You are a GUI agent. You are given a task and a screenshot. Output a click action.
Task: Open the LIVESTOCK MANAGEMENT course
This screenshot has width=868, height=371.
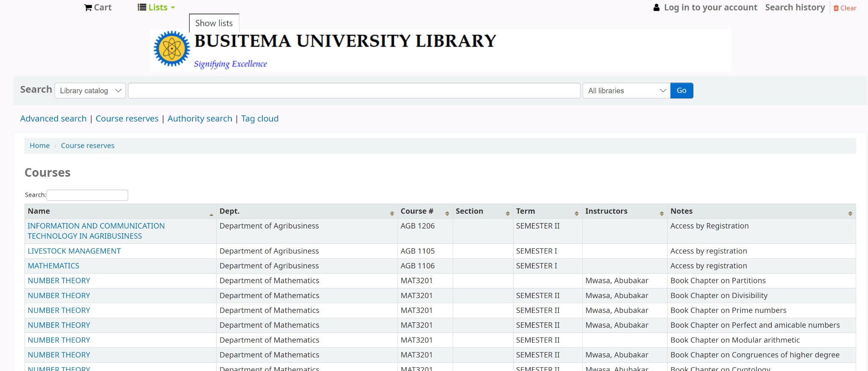[74, 251]
